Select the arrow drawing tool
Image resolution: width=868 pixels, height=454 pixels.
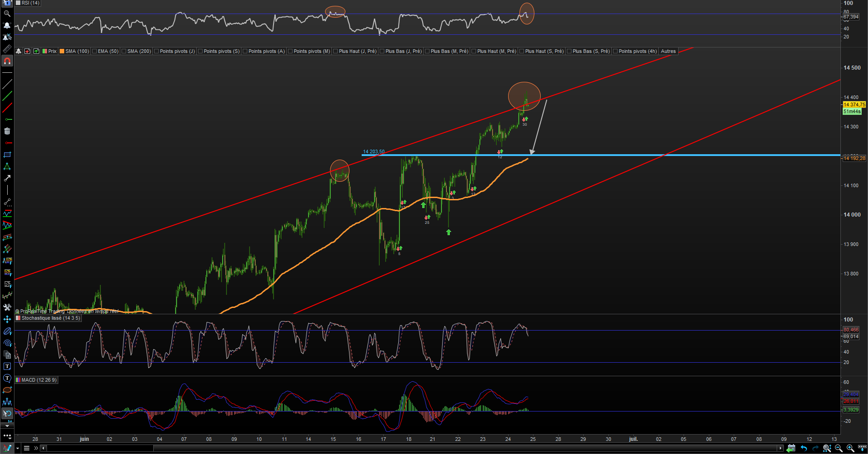click(7, 178)
